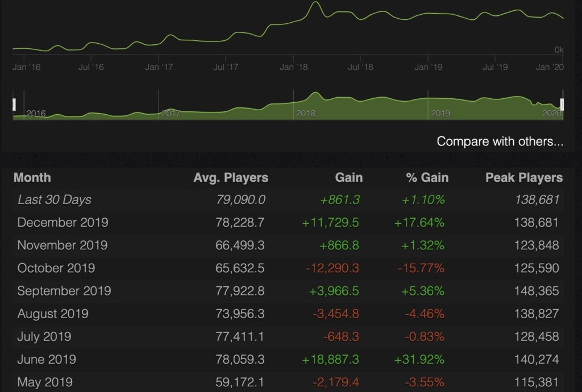Screen dimensions: 582x392
Task: Open the "Compare with others..." link
Action: click(x=500, y=141)
